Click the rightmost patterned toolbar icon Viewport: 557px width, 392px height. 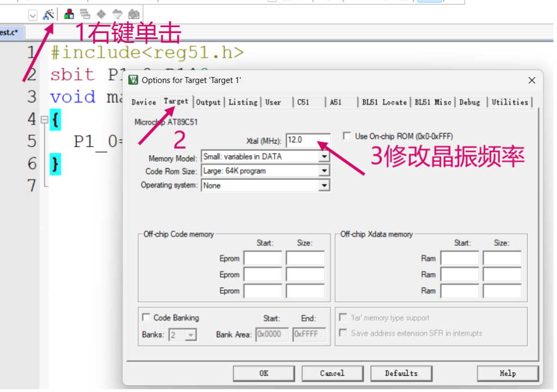coord(132,15)
